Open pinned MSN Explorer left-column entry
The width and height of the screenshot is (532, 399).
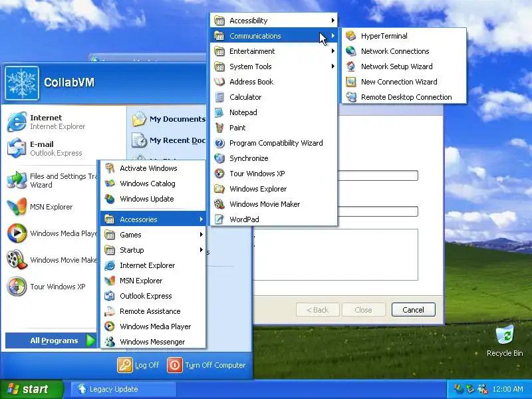click(51, 207)
